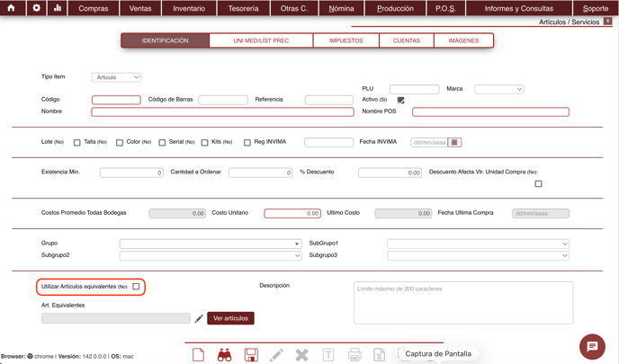619x364 pixels.
Task: Switch to the IMÁGENES tab
Action: pyautogui.click(x=463, y=40)
